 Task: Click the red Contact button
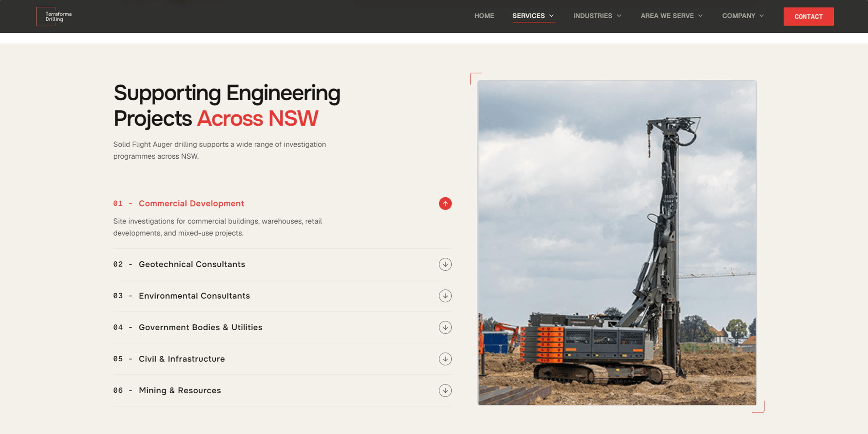tap(809, 17)
